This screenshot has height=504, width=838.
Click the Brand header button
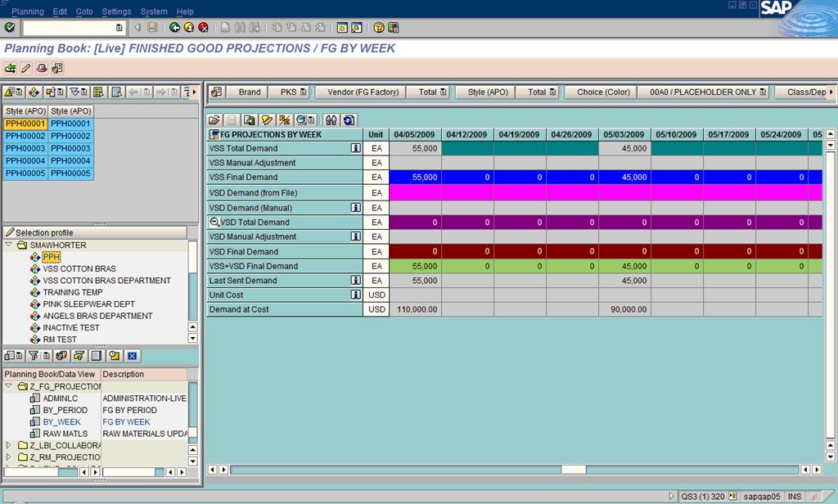(249, 92)
